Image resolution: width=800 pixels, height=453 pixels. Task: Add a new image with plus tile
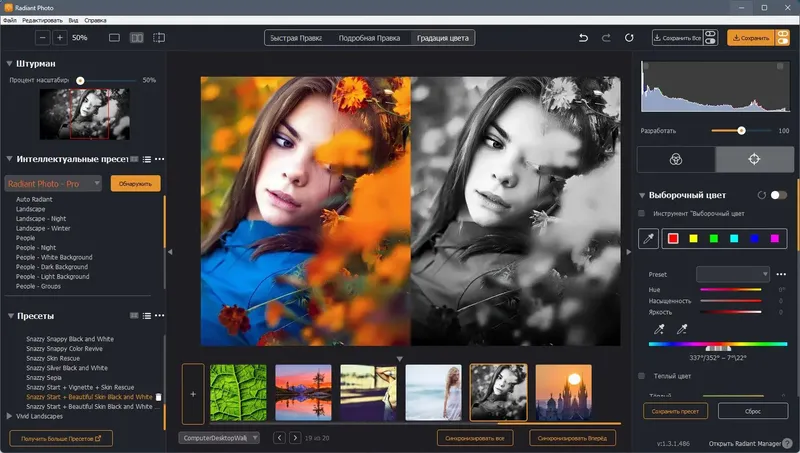pyautogui.click(x=193, y=394)
